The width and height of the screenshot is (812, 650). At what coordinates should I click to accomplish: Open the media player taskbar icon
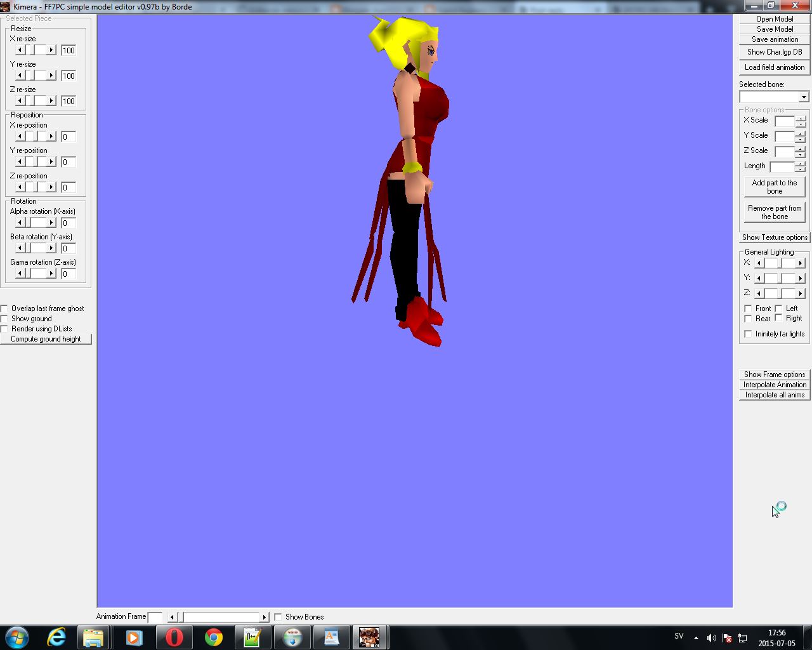[134, 637]
